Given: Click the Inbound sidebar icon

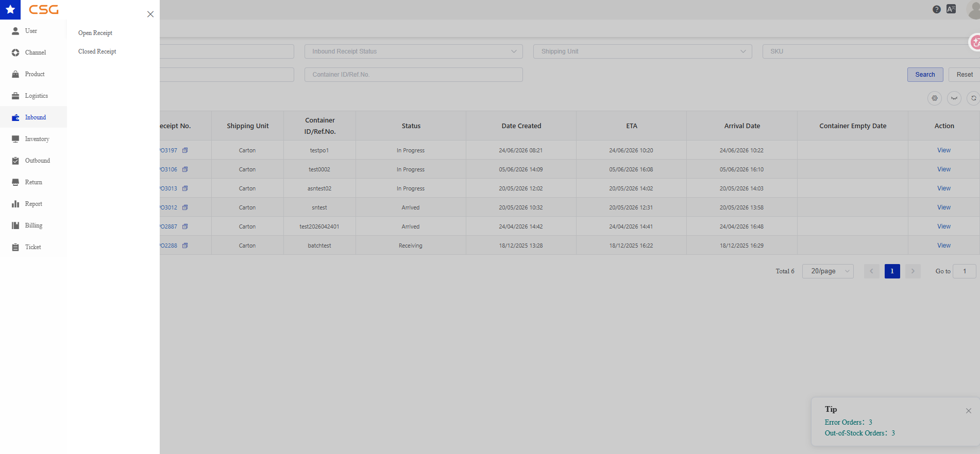Looking at the screenshot, I should (15, 117).
